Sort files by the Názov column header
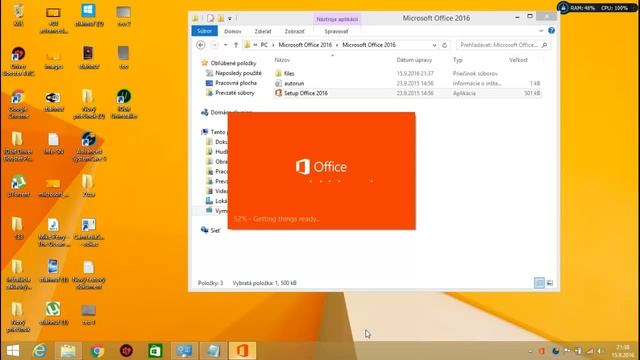Viewport: 640px width, 360px height. coord(282,60)
